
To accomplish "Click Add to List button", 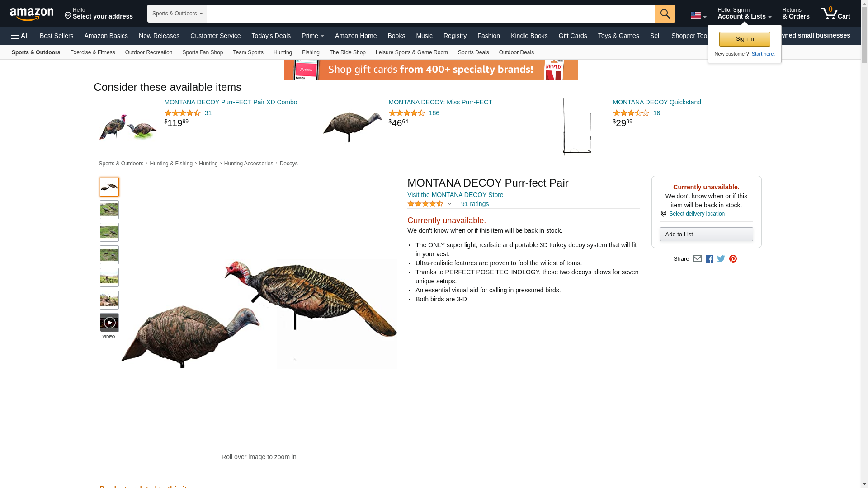I will 706,234.
